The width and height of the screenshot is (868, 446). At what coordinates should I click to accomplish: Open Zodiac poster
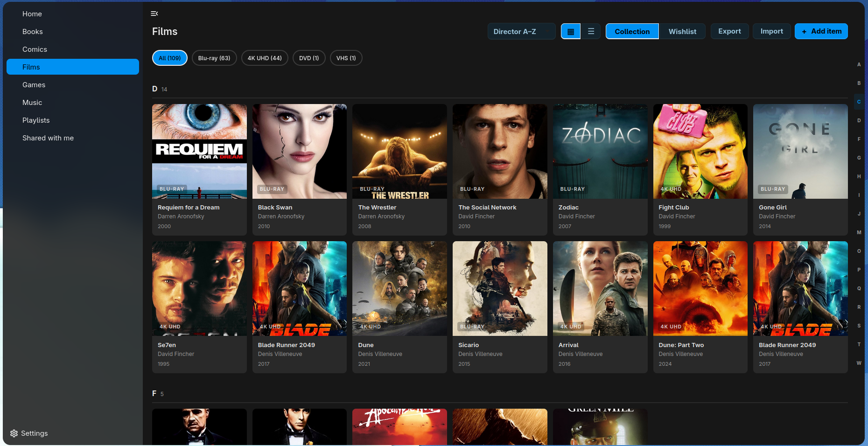600,151
